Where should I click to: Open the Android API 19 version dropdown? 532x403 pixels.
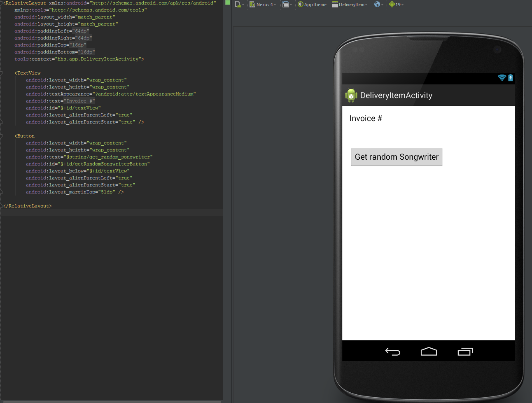[x=396, y=4]
